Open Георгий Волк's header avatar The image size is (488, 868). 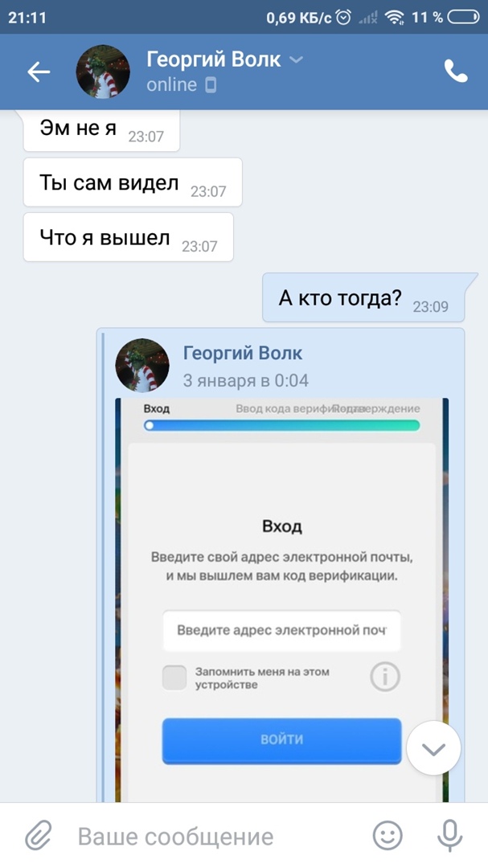click(102, 72)
